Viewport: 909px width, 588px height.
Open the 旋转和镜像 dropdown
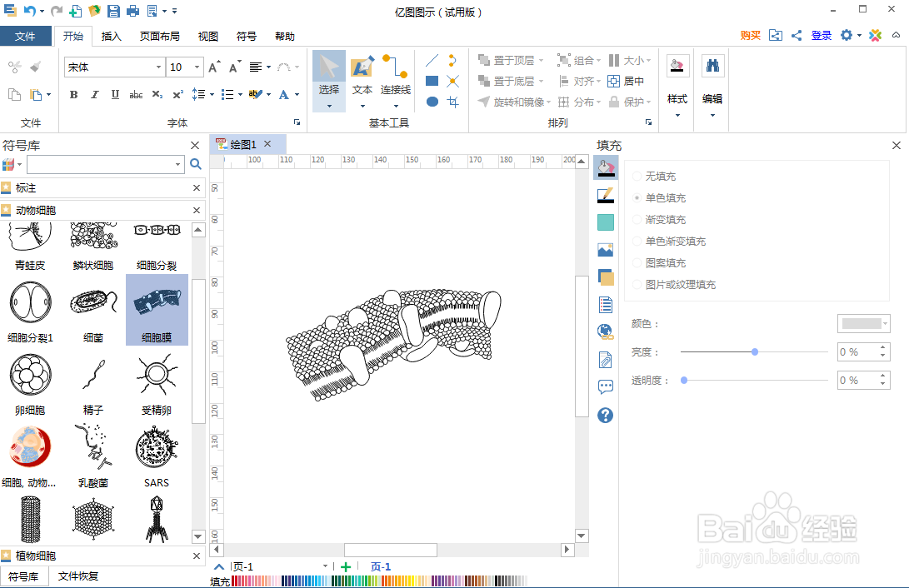[548, 102]
